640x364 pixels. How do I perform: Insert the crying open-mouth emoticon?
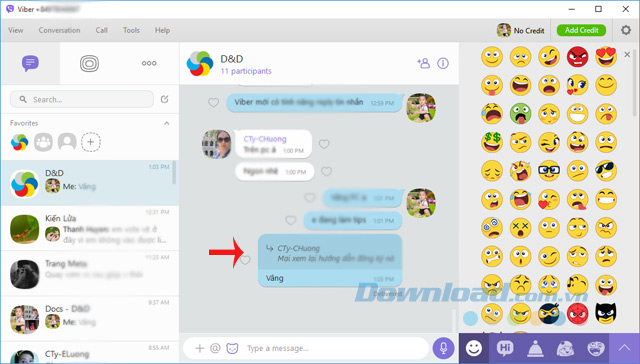point(491,114)
